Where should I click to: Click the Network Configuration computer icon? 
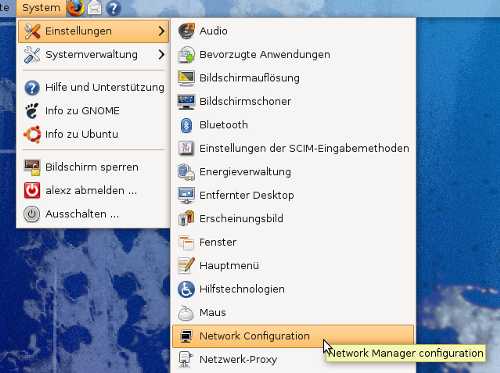(186, 336)
